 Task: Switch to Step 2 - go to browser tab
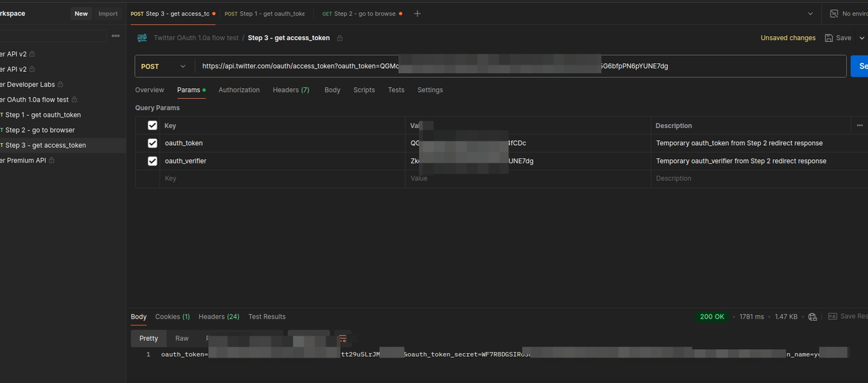click(x=362, y=14)
